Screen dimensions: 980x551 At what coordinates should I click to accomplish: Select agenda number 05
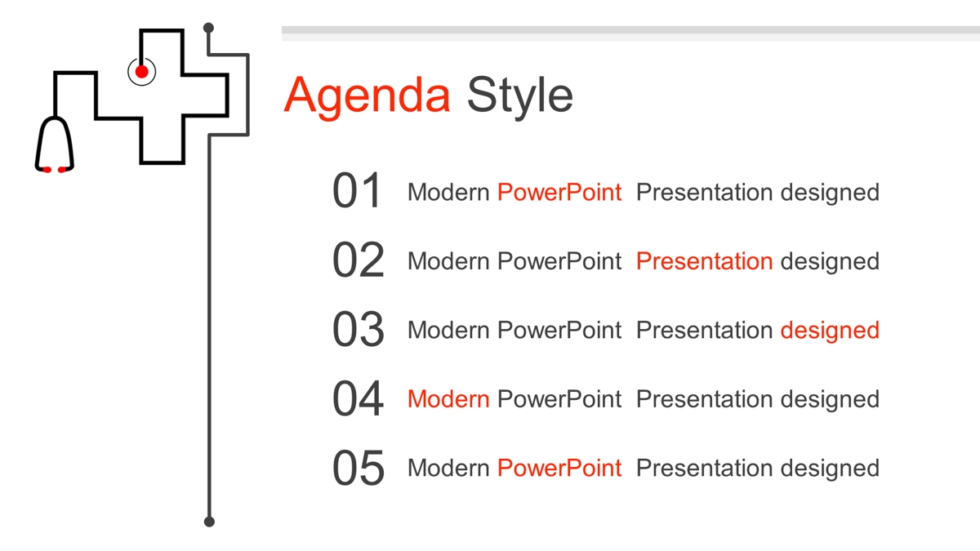click(358, 468)
